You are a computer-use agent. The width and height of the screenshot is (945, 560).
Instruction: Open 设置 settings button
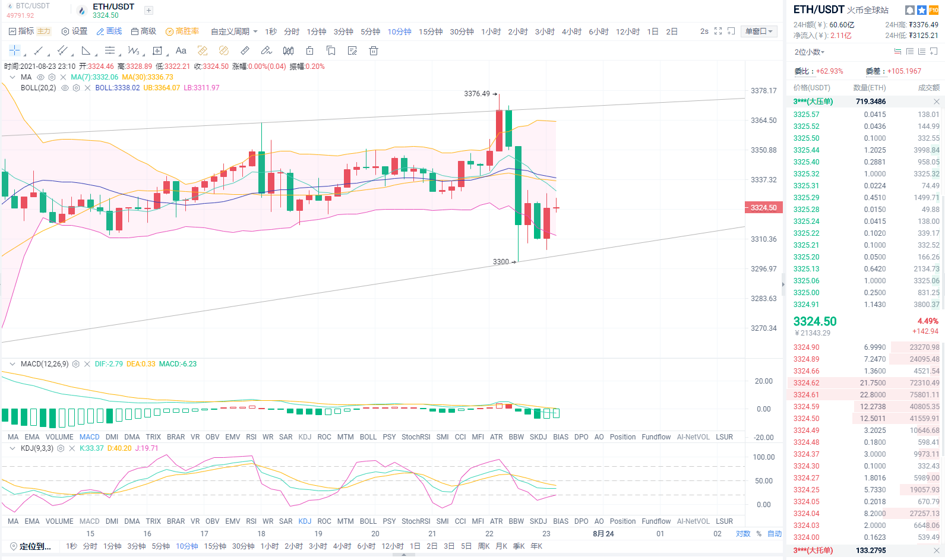[x=74, y=31]
